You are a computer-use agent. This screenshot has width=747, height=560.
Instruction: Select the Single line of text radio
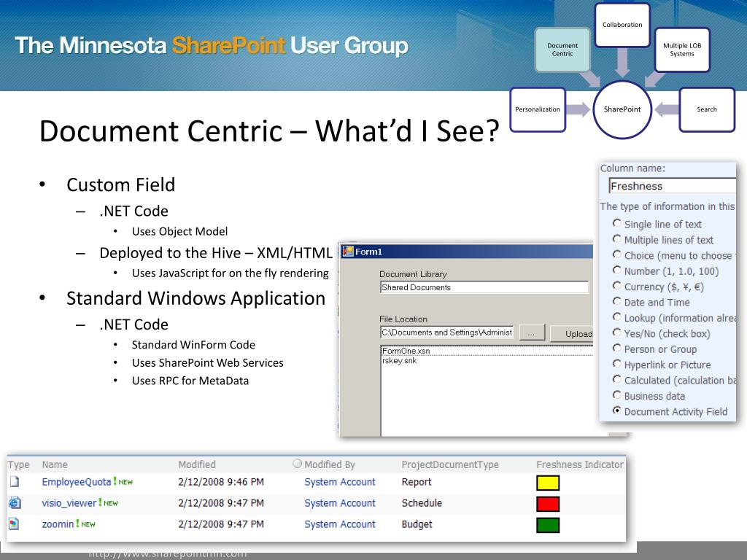pos(617,223)
